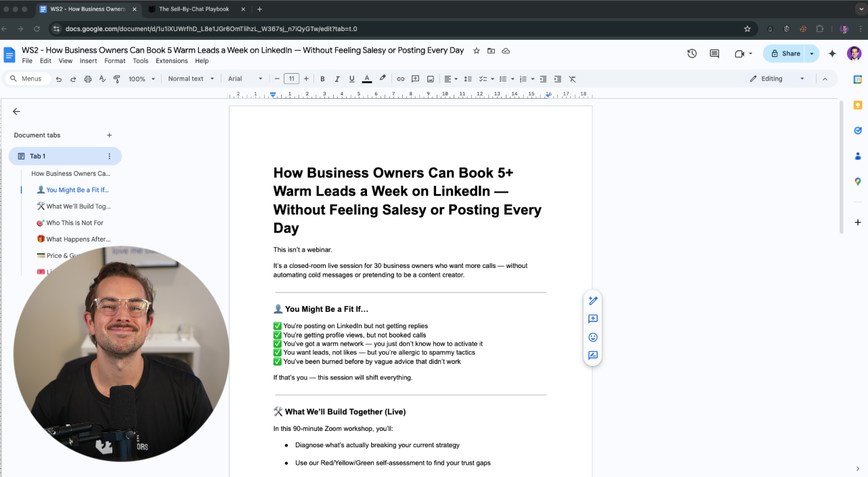Viewport: 868px width, 477px height.
Task: Show all comments icon
Action: pos(714,53)
